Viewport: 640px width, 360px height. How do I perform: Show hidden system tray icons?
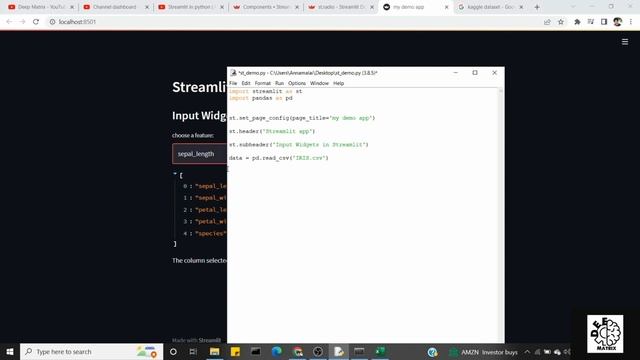(527, 352)
